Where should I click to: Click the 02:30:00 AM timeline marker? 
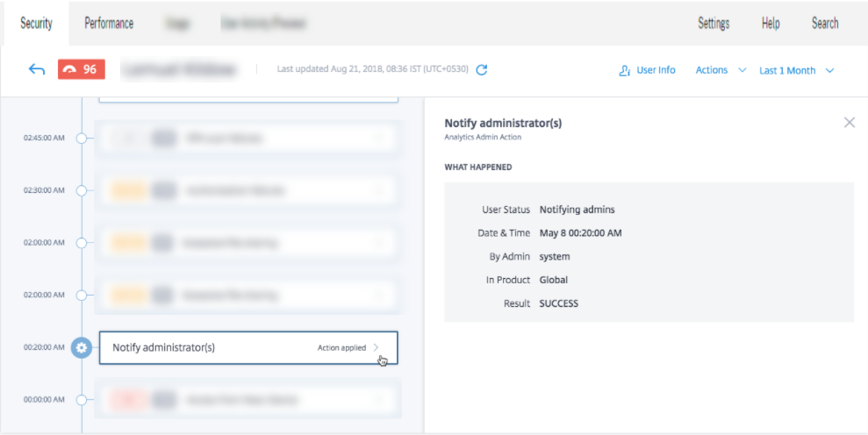click(x=82, y=190)
